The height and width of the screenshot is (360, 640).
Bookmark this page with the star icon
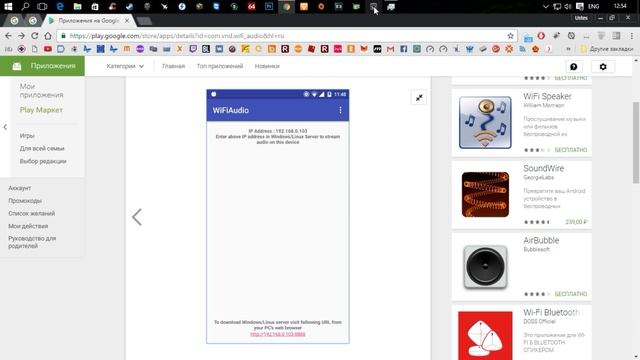[x=510, y=36]
